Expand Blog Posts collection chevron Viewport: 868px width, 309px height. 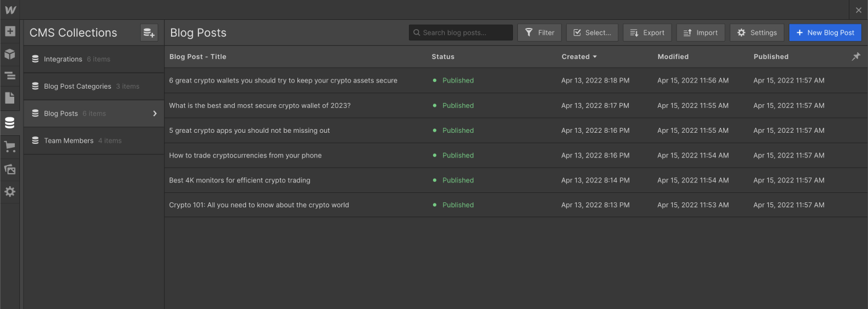point(155,114)
